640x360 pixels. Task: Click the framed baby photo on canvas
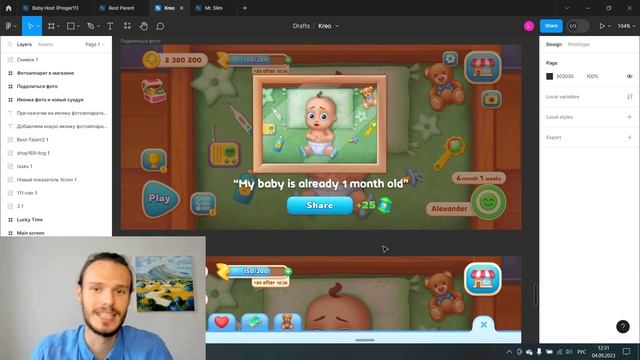pos(320,124)
